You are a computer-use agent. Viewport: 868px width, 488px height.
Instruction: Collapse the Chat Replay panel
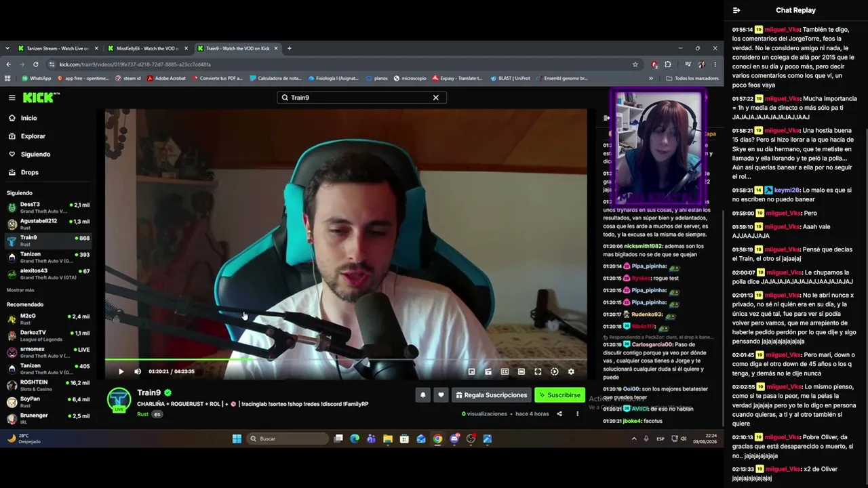pyautogui.click(x=736, y=10)
